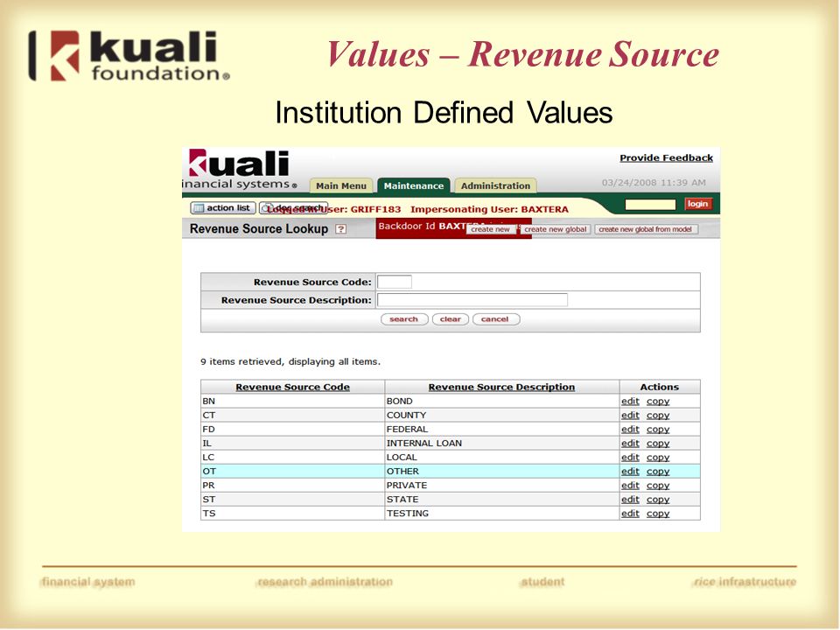Copy the OTHER row

coord(658,471)
